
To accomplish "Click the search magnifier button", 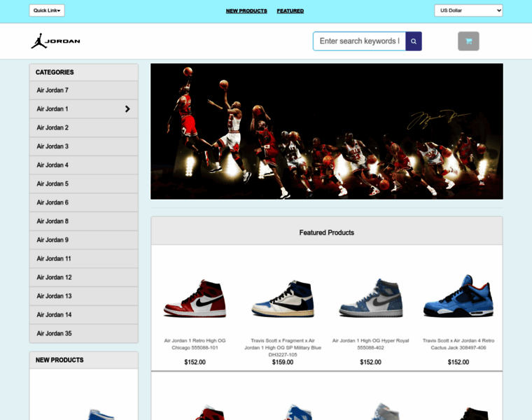I will pos(413,41).
